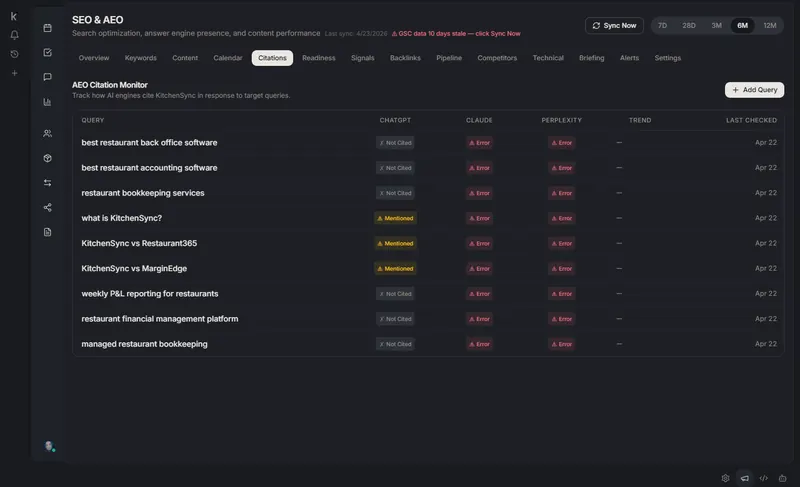Click the plus icon in far-left rail
800x487 pixels.
pos(14,73)
